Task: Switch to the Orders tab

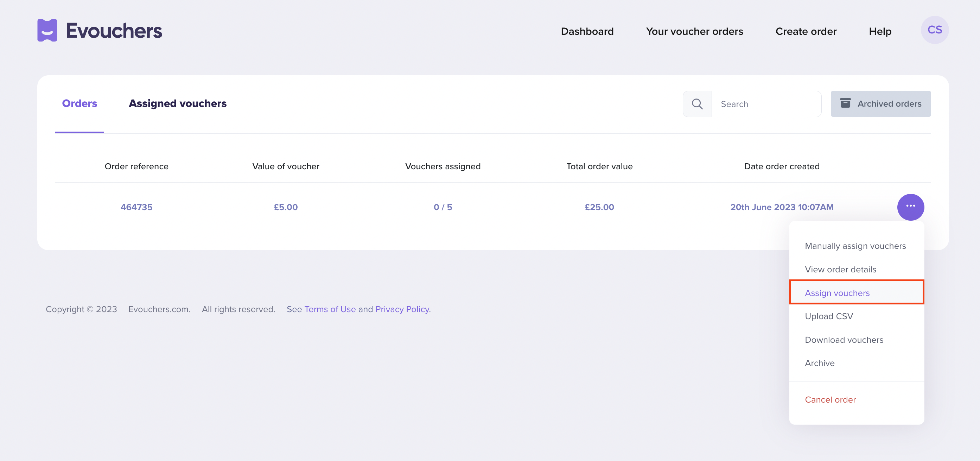Action: pos(79,103)
